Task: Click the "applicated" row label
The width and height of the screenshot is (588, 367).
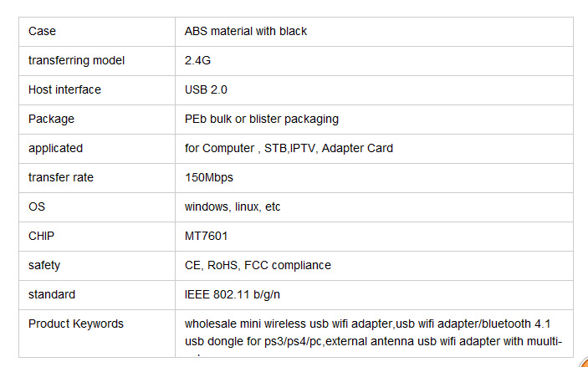Action: [x=55, y=148]
